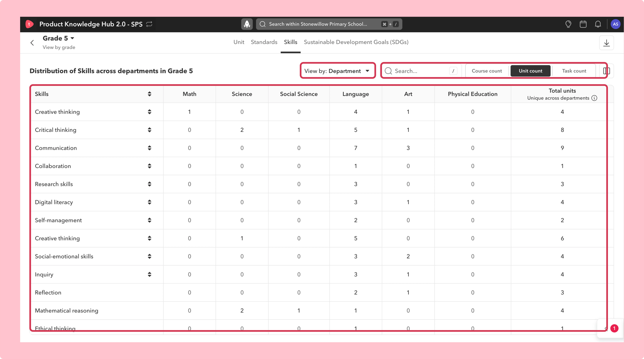Screen dimensions: 644x359
Task: Click the Search within Stonewillow Primary School field
Action: tap(329, 24)
